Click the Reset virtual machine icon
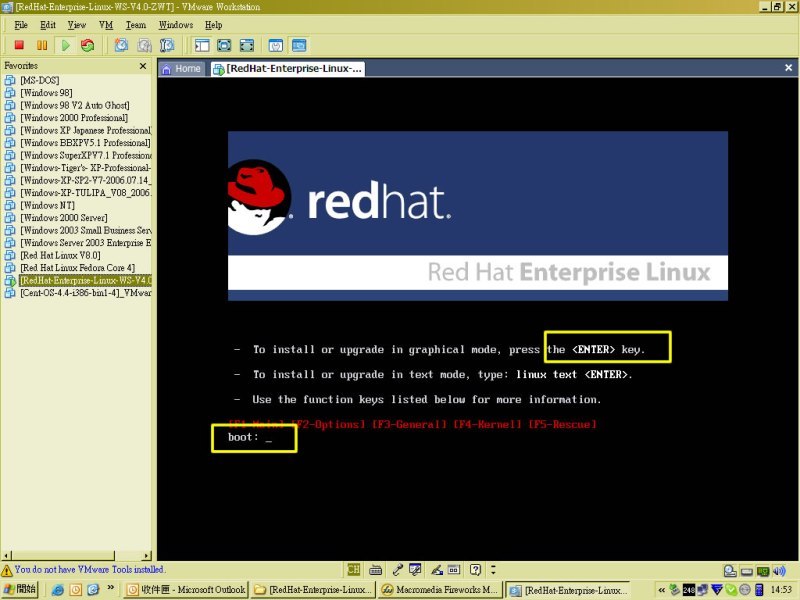 [x=88, y=45]
